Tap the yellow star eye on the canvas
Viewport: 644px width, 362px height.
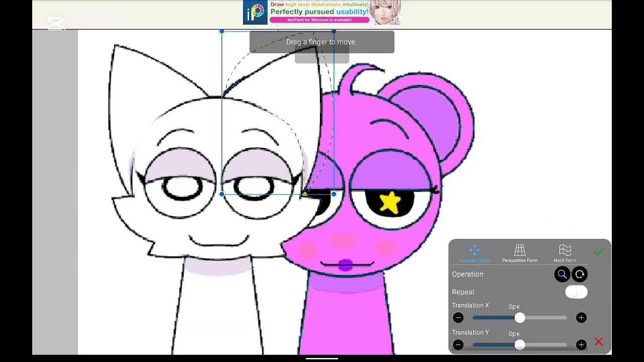pyautogui.click(x=390, y=203)
